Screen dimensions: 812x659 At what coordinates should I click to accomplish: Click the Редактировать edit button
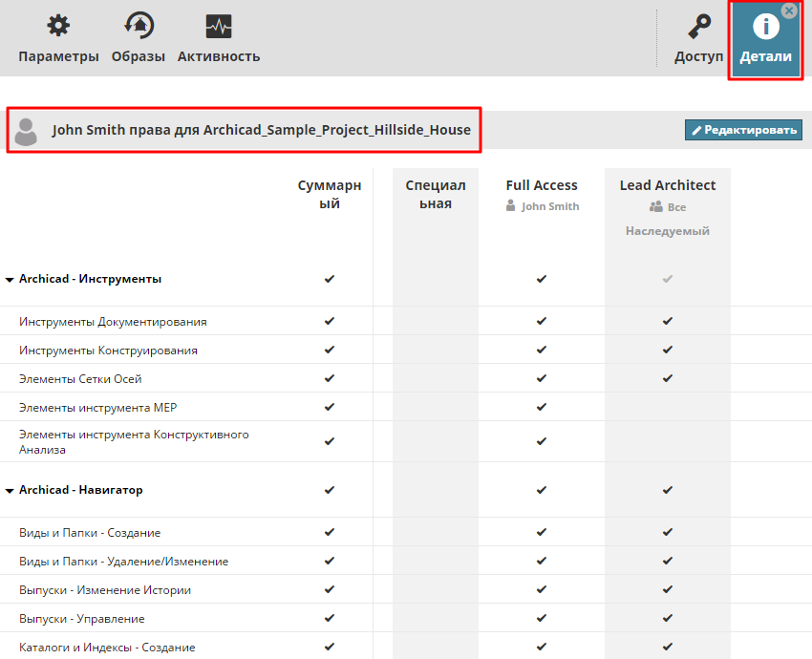[x=743, y=130]
